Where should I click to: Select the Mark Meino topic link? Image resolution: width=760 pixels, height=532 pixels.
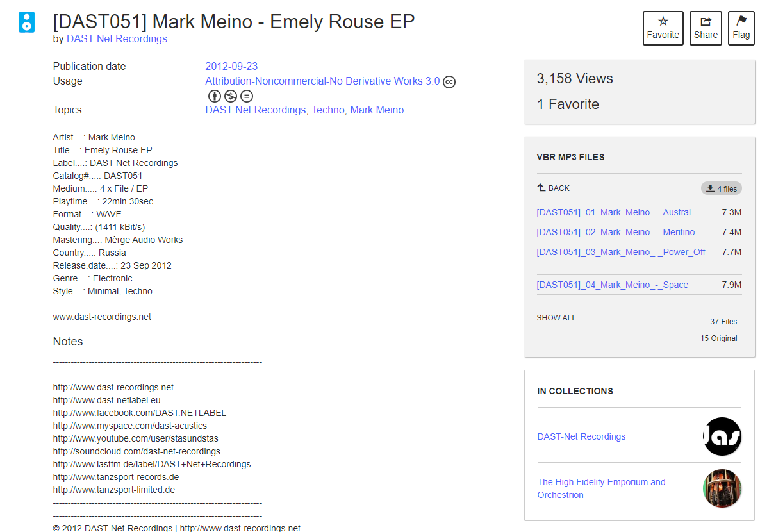(377, 110)
